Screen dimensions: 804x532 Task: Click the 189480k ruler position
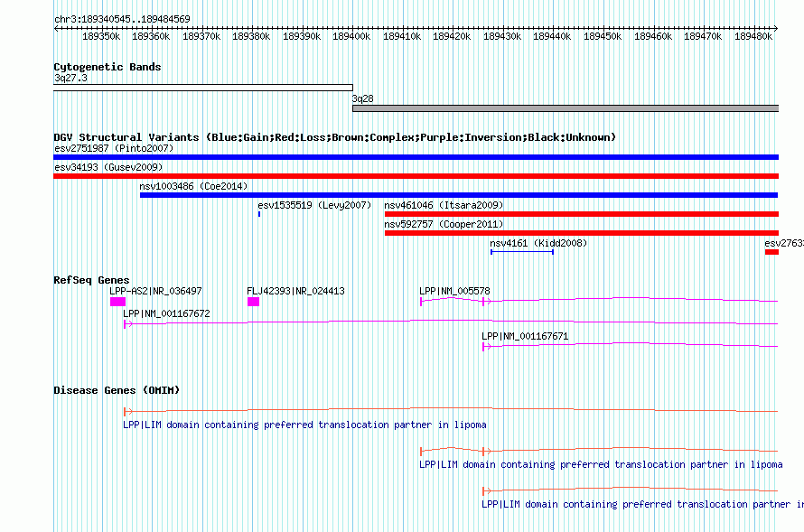point(753,36)
